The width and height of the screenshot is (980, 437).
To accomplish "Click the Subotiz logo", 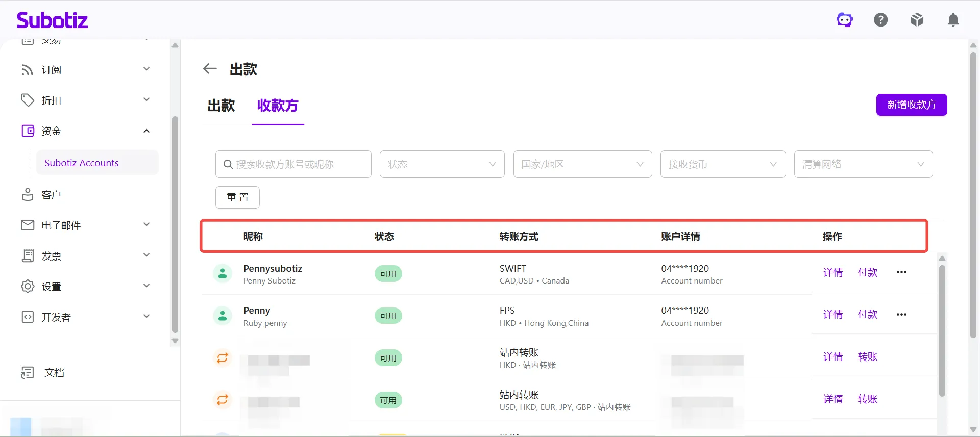I will click(x=52, y=20).
